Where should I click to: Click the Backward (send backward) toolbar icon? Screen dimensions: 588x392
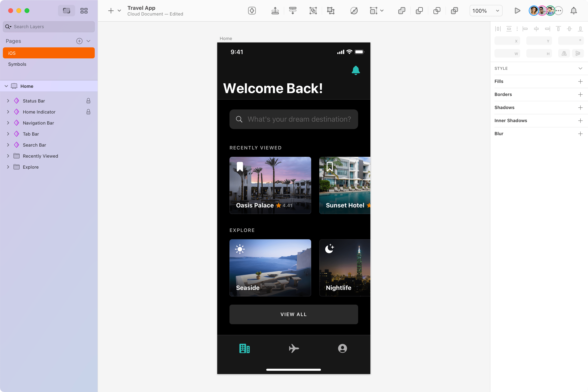(x=293, y=11)
